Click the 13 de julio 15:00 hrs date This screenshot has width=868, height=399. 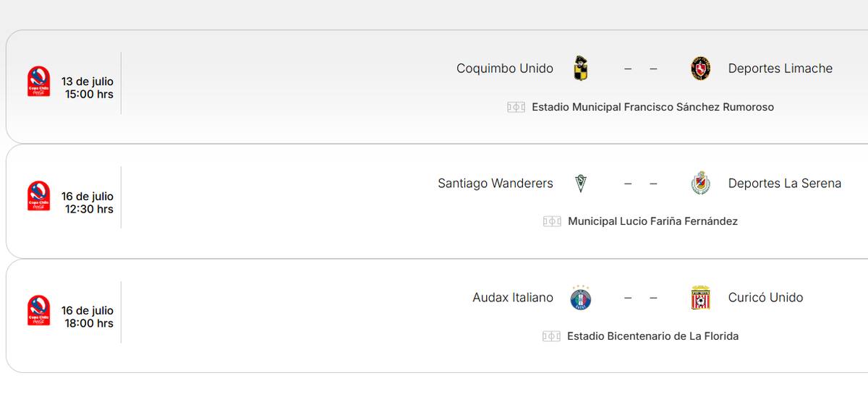click(88, 87)
